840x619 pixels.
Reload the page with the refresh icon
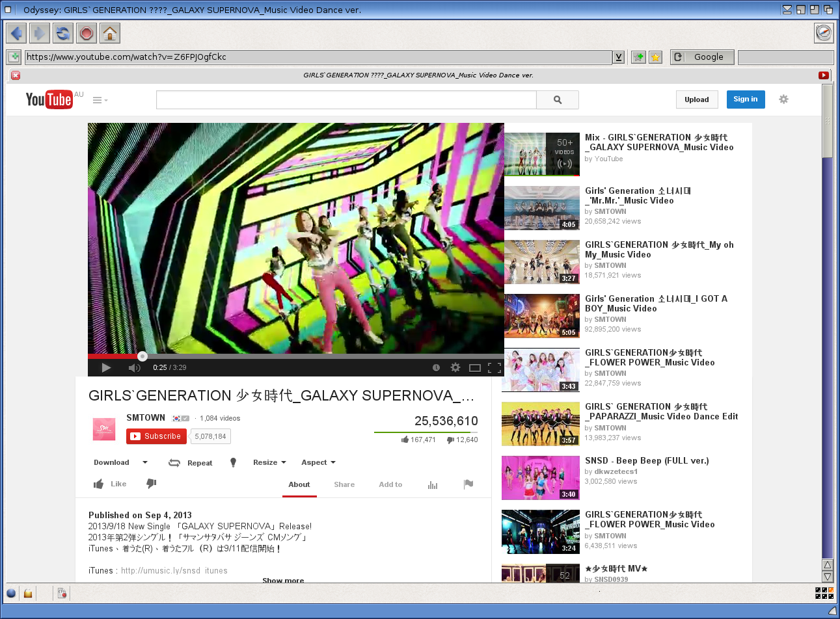pyautogui.click(x=63, y=33)
